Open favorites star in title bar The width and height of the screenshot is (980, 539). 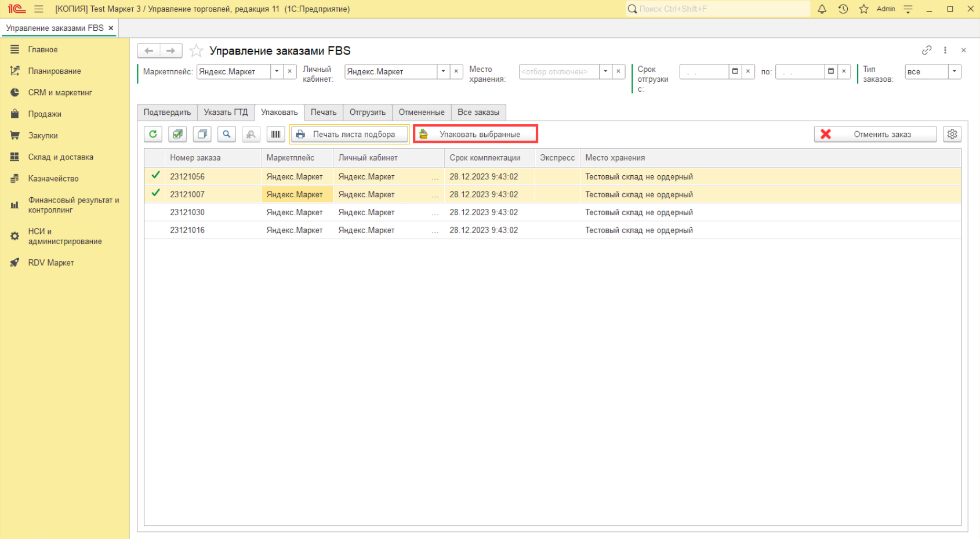pyautogui.click(x=863, y=9)
